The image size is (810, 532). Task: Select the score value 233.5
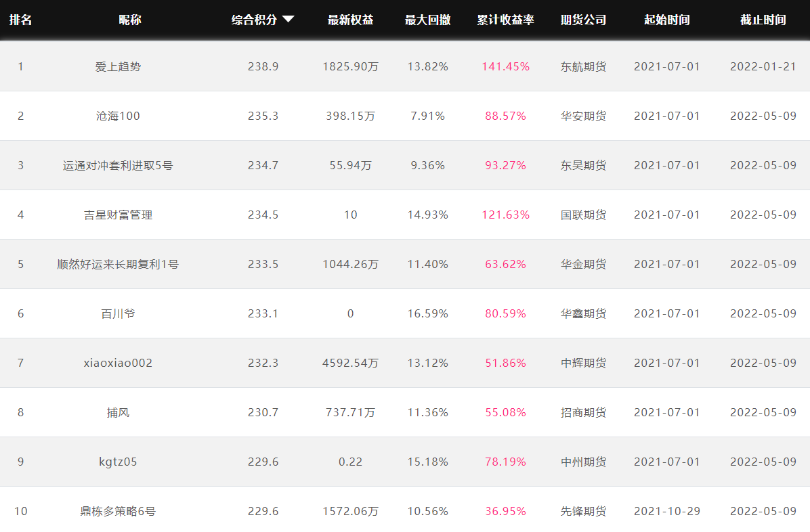pyautogui.click(x=263, y=264)
